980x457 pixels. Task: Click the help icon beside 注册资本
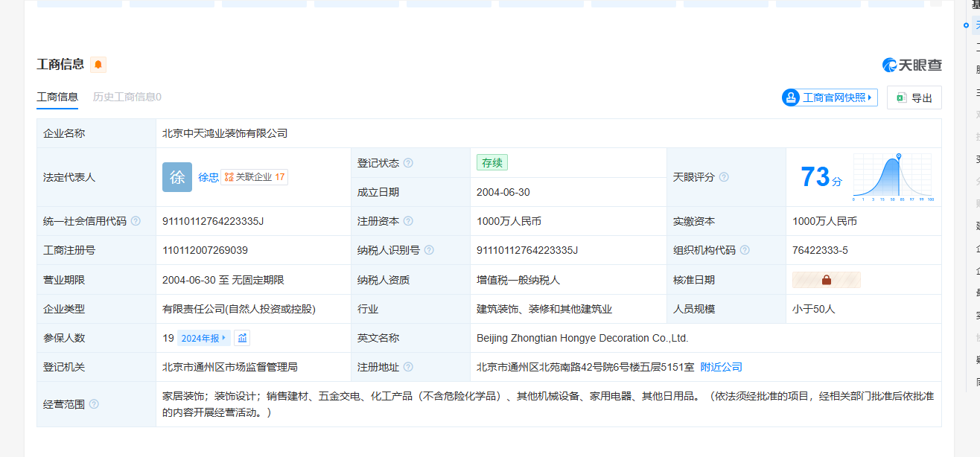coord(408,221)
